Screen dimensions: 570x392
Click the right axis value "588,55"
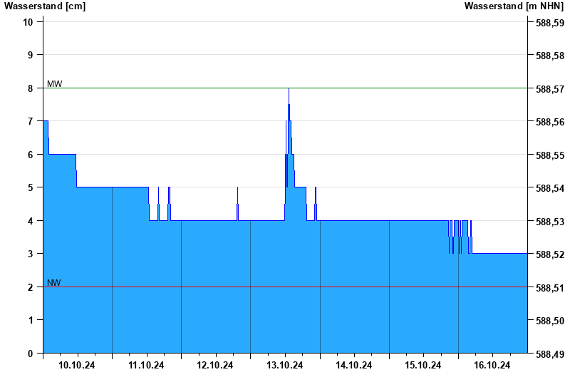point(550,155)
